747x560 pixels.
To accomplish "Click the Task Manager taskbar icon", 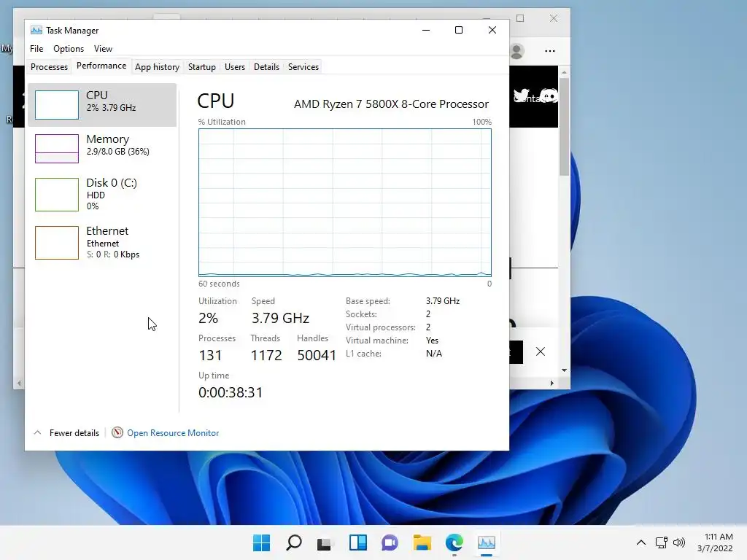I will (x=487, y=542).
